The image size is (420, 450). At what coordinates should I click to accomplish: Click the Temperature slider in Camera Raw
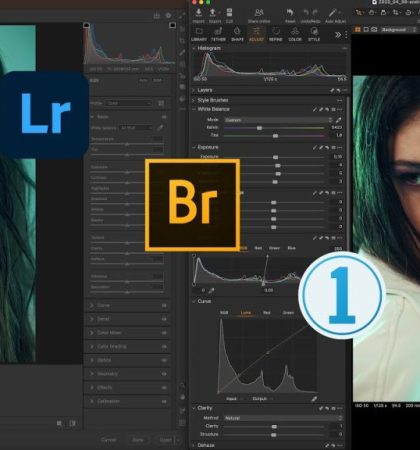click(127, 144)
